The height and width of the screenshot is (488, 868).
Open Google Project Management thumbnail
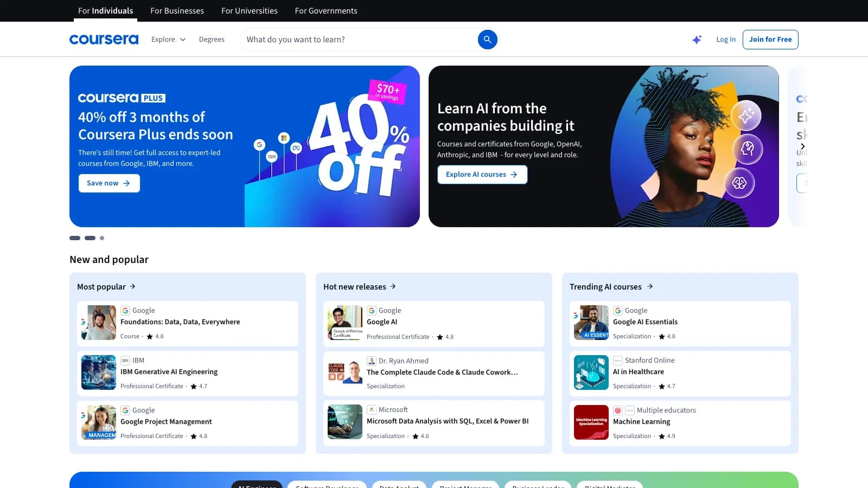99,422
